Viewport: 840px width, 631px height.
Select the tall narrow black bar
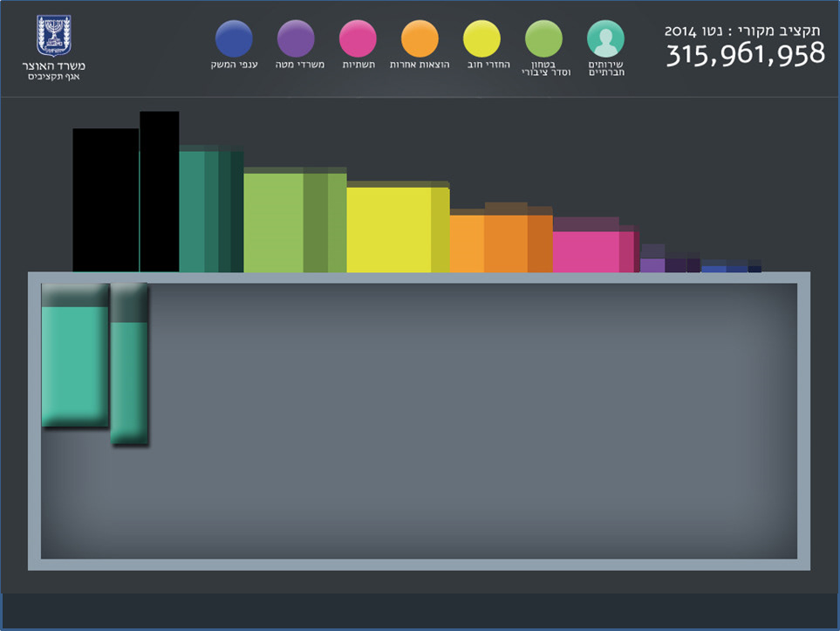tap(159, 191)
